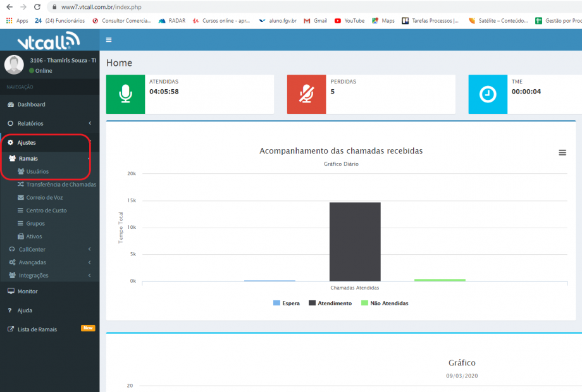Image resolution: width=582 pixels, height=392 pixels.
Task: Open Gmail bookmark in bookmarks bar
Action: pyautogui.click(x=315, y=20)
